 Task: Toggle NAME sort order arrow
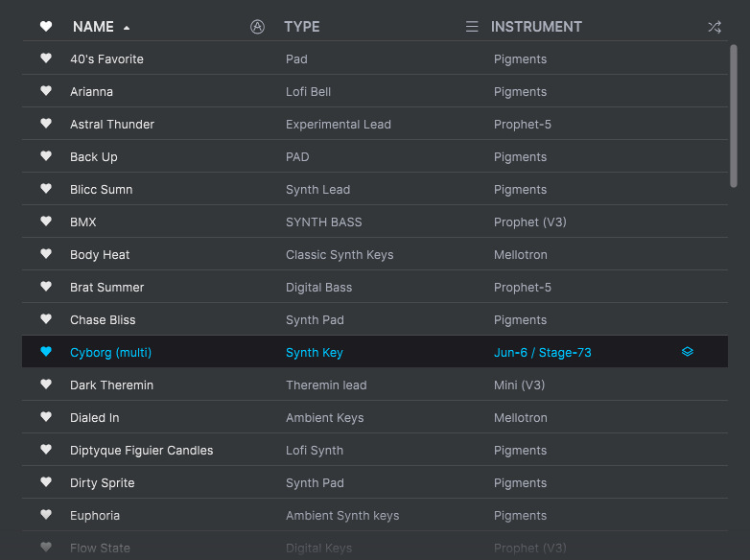point(127,28)
